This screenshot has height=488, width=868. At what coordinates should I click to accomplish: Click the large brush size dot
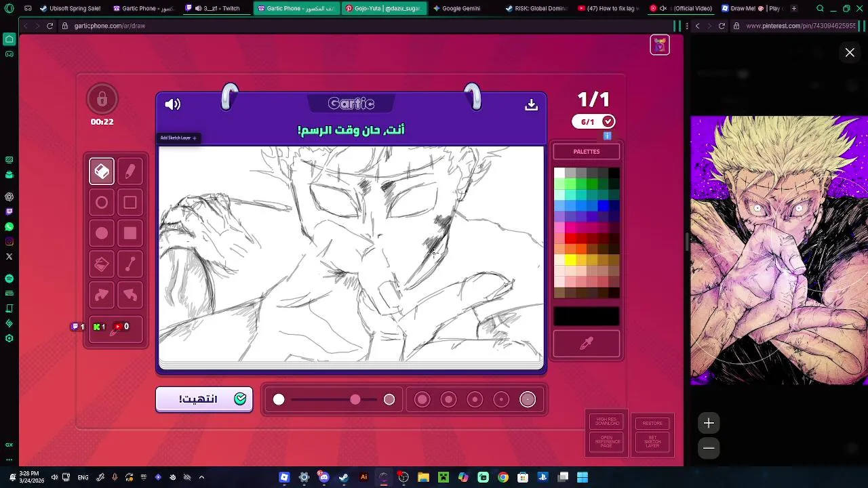tap(279, 400)
